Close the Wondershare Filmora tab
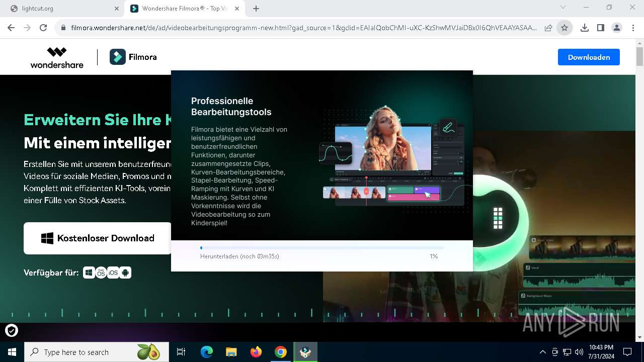Screen dimensions: 644x362 click(x=237, y=9)
